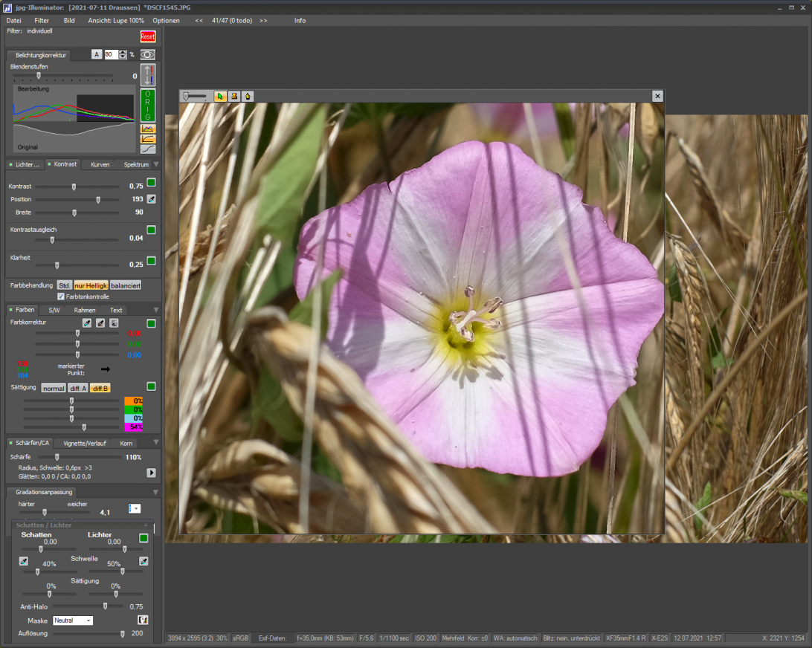The width and height of the screenshot is (812, 648).
Task: Click the Schatten eyedropper icon
Action: click(24, 561)
